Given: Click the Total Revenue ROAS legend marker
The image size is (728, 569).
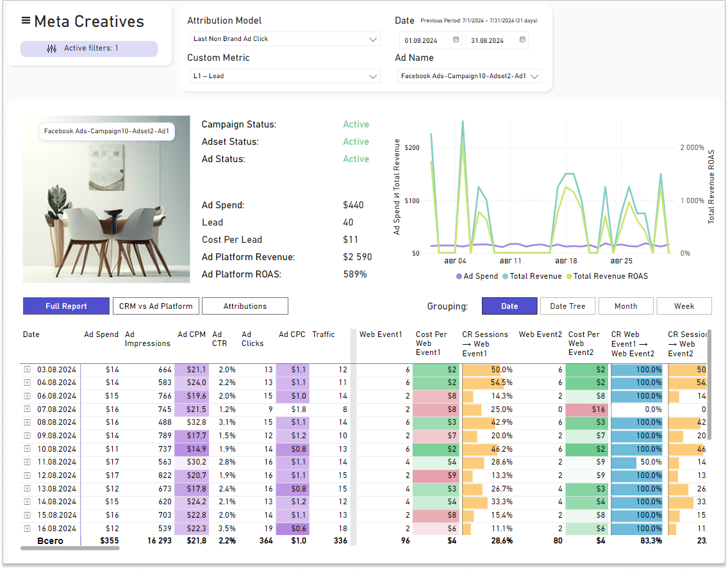Looking at the screenshot, I should [x=568, y=276].
